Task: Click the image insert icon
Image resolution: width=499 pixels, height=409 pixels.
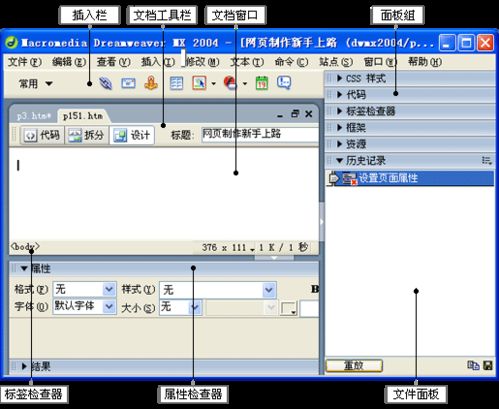Action: click(x=199, y=83)
